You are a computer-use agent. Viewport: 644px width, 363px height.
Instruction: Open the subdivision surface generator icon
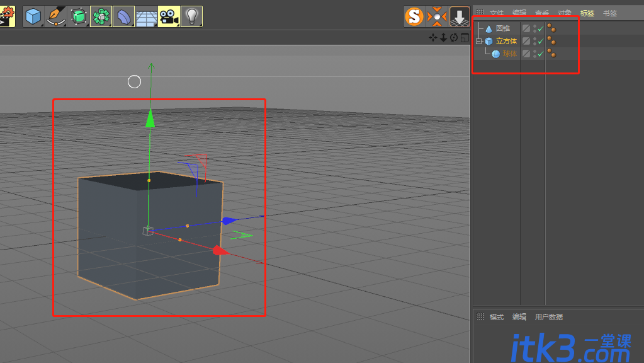79,16
